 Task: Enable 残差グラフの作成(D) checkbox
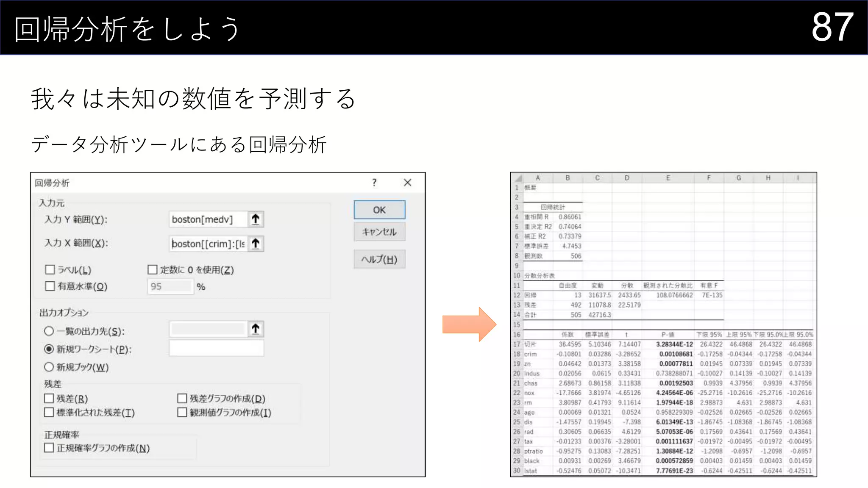point(182,398)
